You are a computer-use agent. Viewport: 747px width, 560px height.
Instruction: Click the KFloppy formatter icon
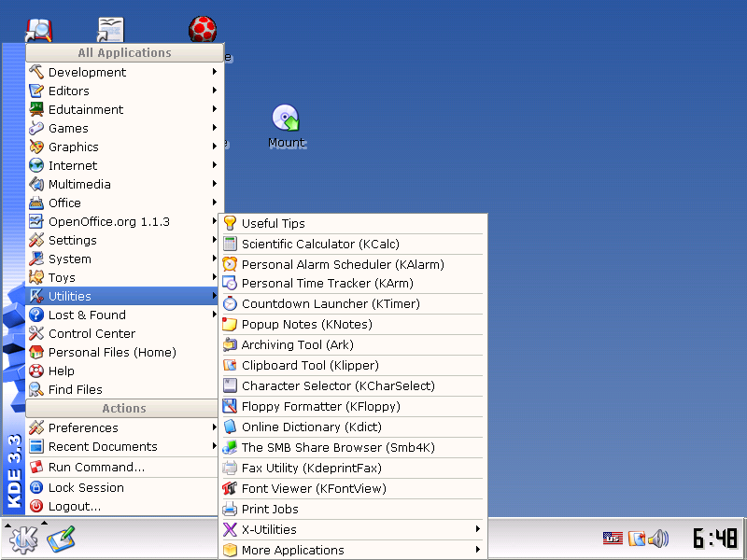click(230, 406)
